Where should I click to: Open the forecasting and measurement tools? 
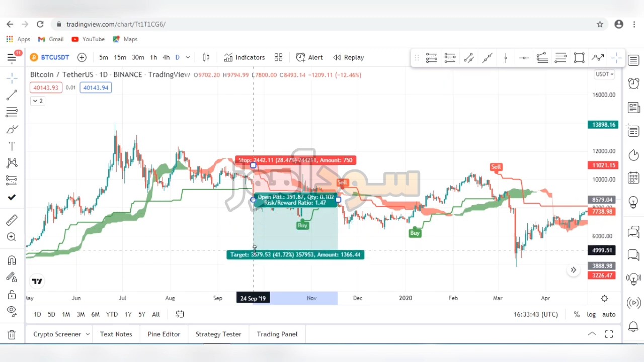pos(12,179)
